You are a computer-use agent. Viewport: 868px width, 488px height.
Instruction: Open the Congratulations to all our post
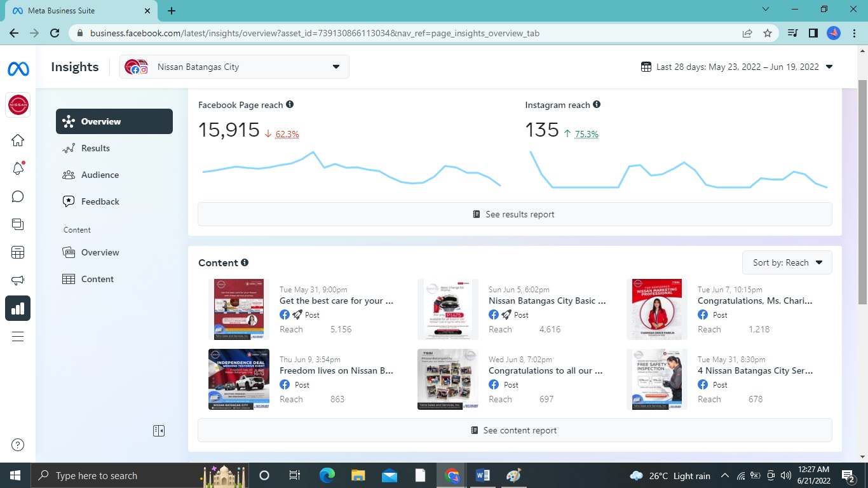coord(546,370)
